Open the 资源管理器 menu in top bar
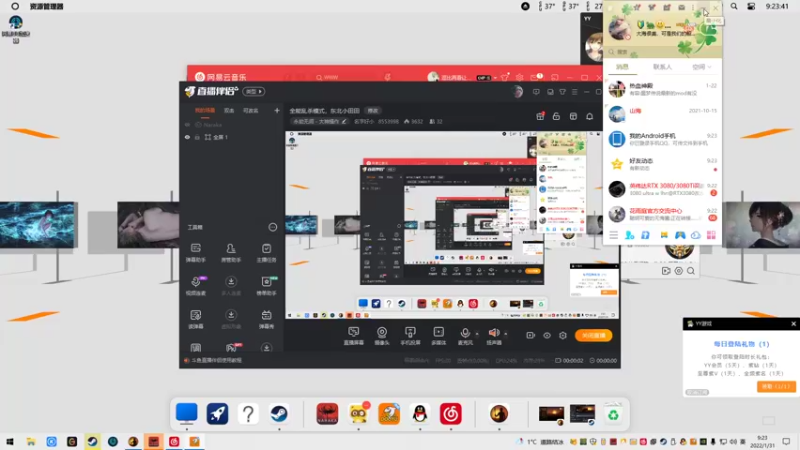Screen dimensions: 800x450 tap(46, 7)
